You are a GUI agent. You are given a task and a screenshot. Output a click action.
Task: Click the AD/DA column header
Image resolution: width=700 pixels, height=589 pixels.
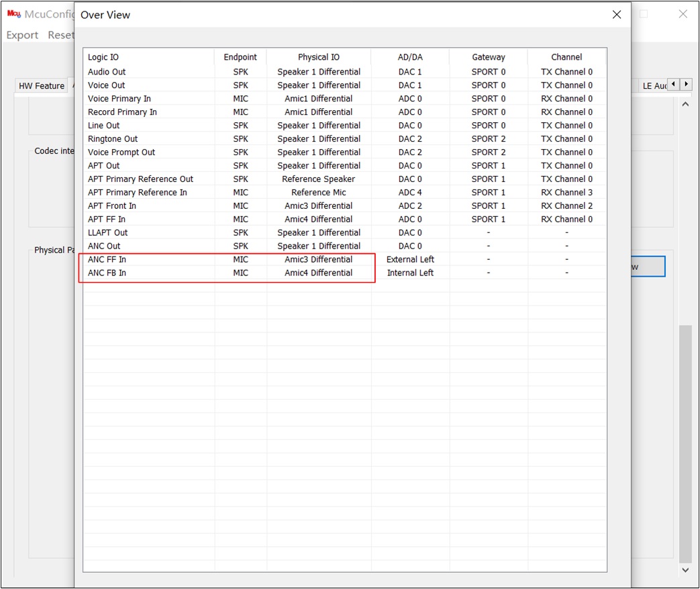point(410,57)
